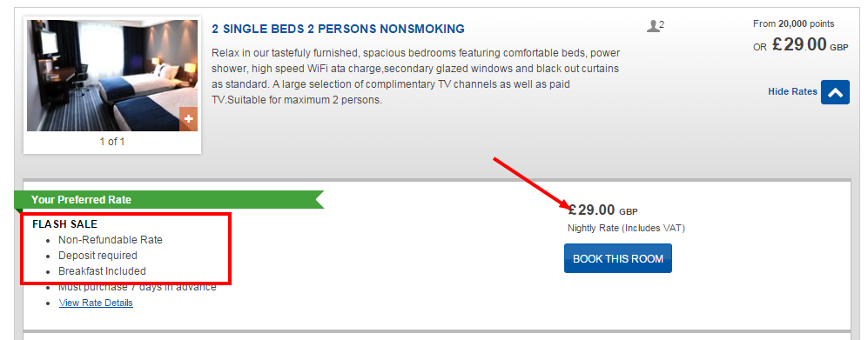Click the room description paragraph
Screen dimensions: 868x340
click(416, 77)
